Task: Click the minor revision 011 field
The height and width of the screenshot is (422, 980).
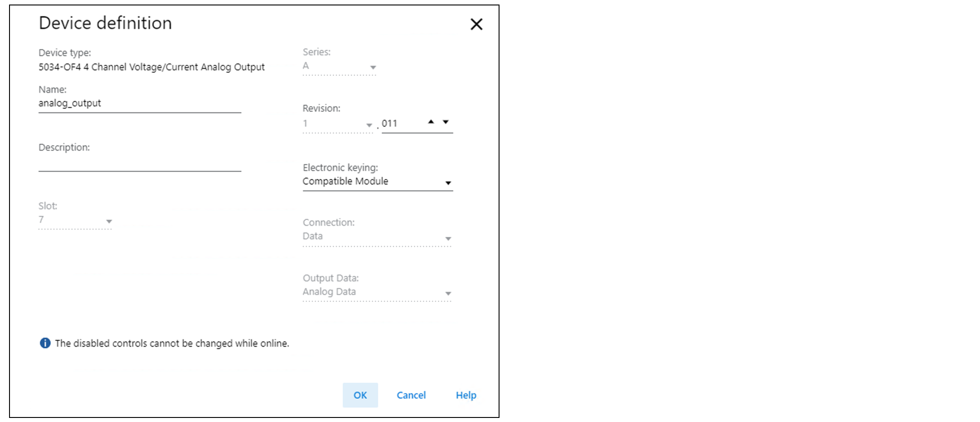Action: tap(401, 124)
